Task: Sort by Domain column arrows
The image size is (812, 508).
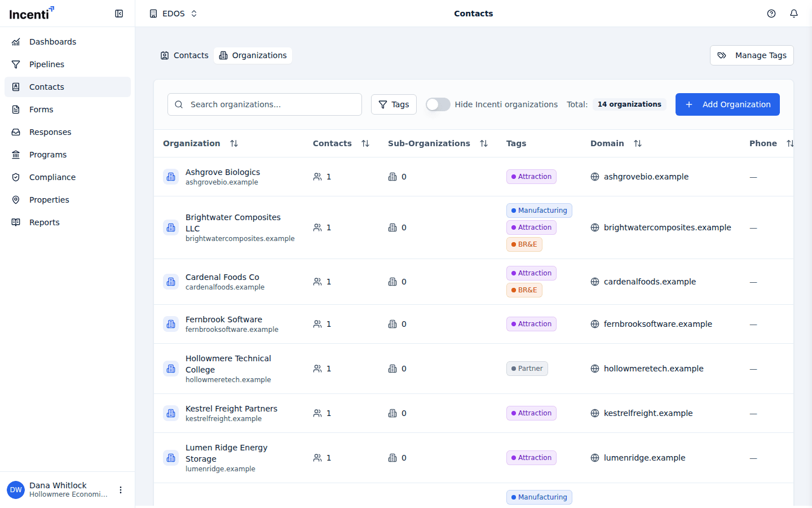Action: click(x=638, y=143)
